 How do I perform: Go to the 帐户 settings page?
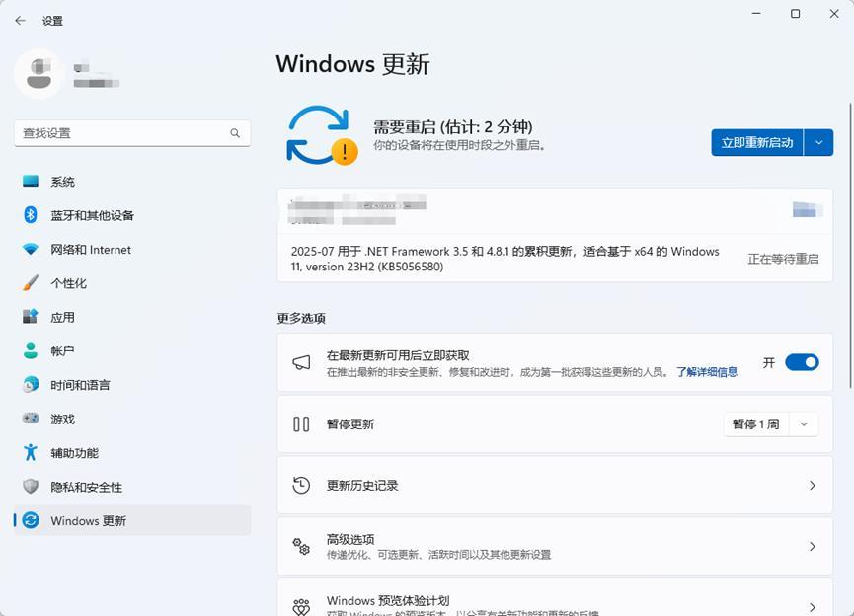pyautogui.click(x=62, y=351)
